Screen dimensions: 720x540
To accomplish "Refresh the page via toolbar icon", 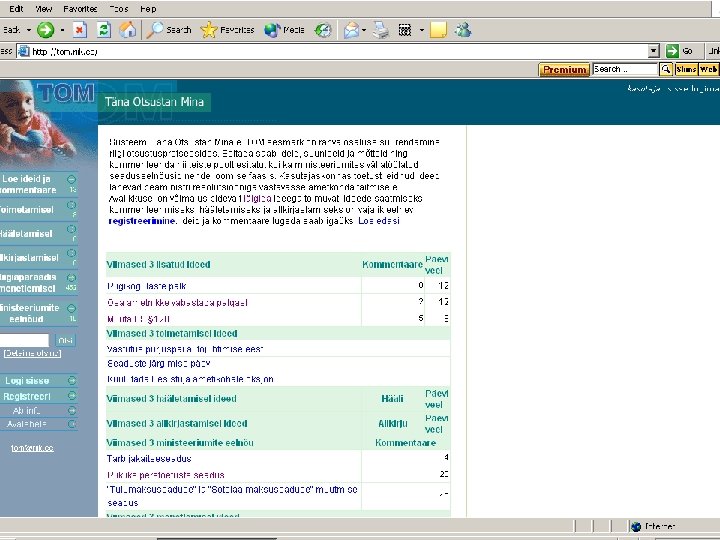I will point(104,30).
